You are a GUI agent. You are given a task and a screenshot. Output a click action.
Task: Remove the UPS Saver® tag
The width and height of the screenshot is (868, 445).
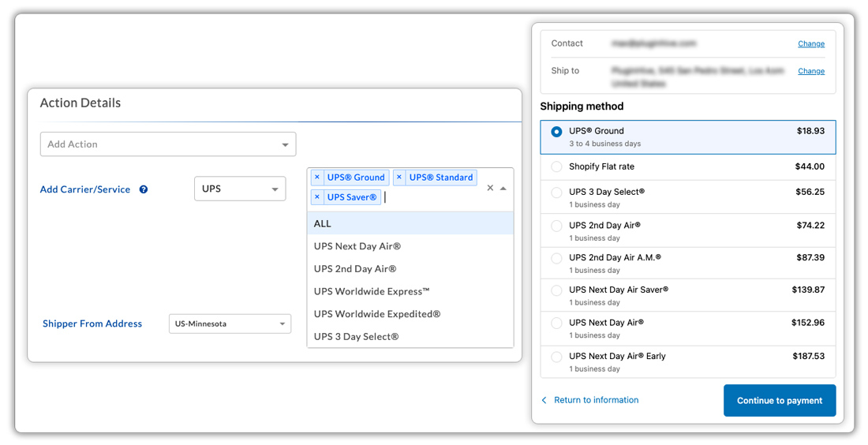tap(317, 197)
